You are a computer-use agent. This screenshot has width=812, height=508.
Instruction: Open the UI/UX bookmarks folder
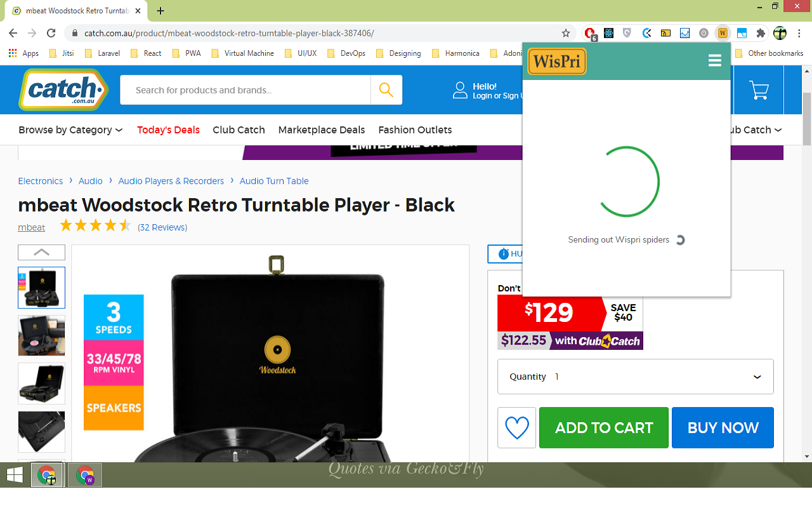pos(300,53)
